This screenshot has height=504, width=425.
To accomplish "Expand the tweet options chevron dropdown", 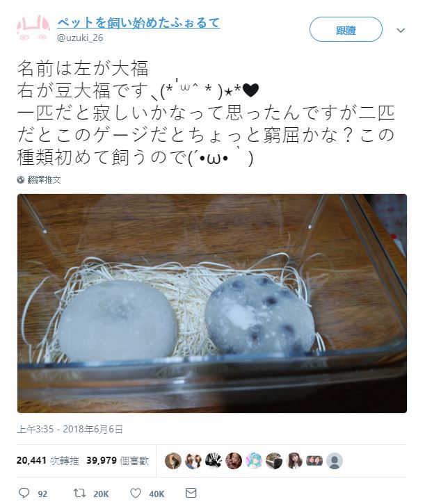I will (401, 30).
